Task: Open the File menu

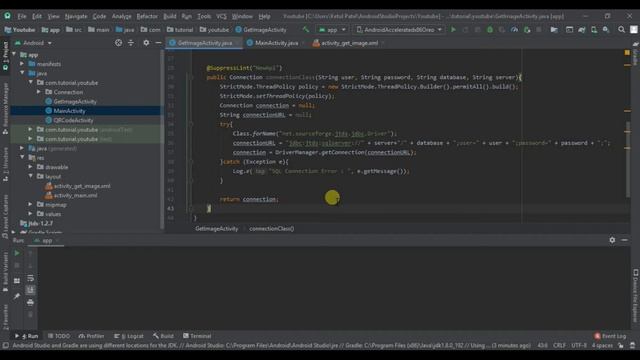Action: click(x=22, y=16)
